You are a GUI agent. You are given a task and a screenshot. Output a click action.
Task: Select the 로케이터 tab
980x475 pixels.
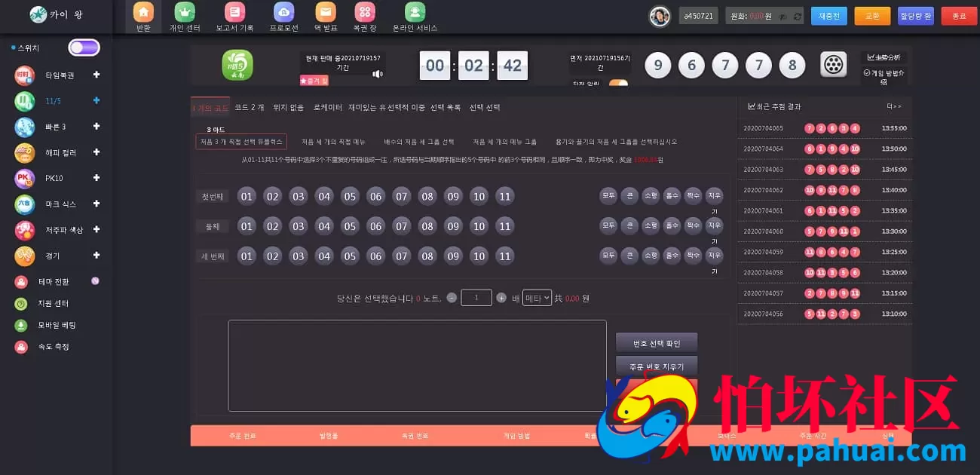(329, 107)
